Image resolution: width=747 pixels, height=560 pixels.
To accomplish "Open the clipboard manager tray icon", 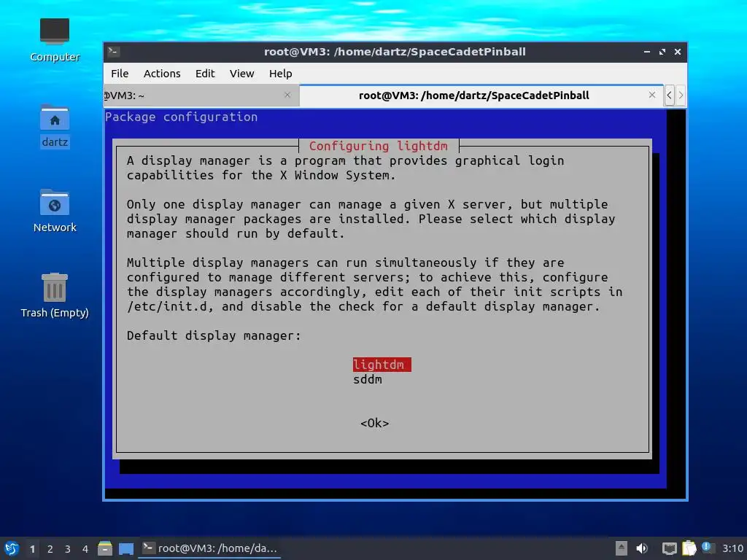I will point(689,548).
